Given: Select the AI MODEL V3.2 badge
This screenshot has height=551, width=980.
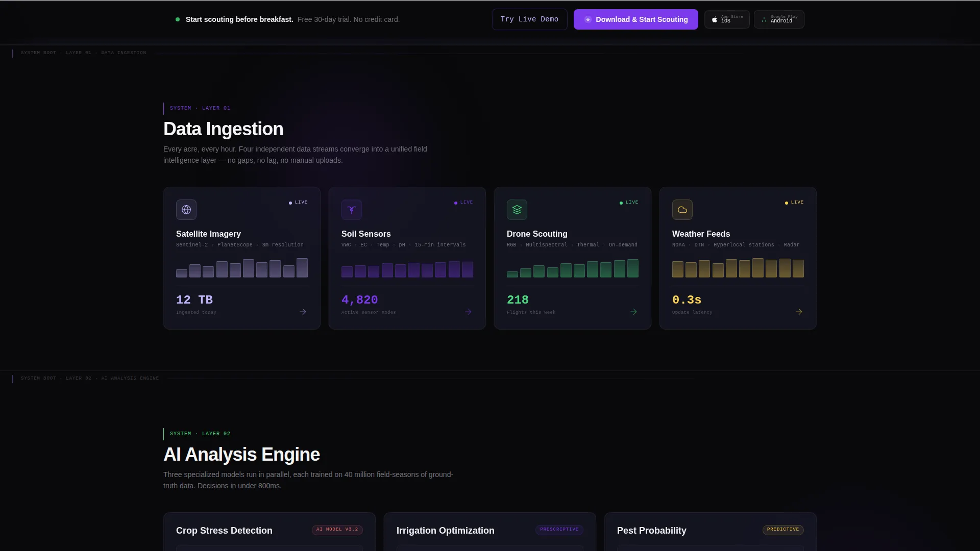Looking at the screenshot, I should tap(337, 530).
